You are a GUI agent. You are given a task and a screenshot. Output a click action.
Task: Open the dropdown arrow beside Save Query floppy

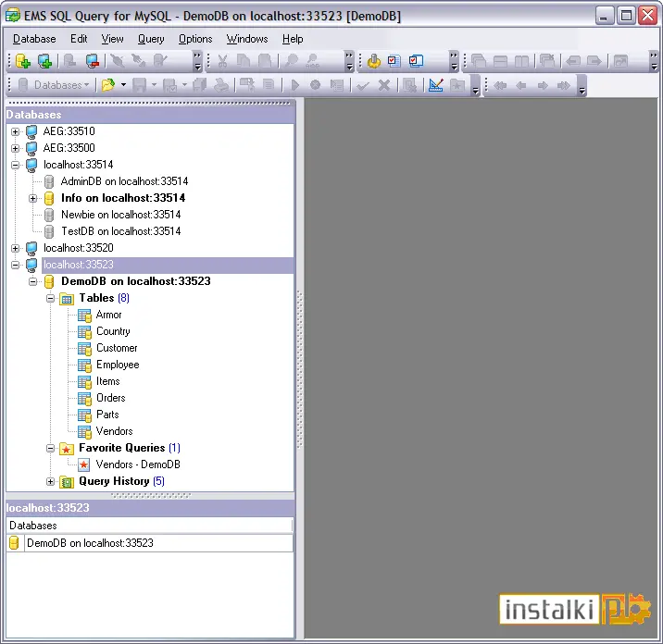point(154,85)
